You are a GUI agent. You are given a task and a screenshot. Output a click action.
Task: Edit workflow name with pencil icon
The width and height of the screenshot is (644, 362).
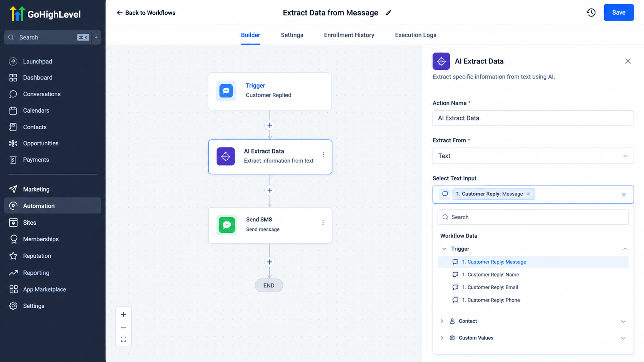389,13
